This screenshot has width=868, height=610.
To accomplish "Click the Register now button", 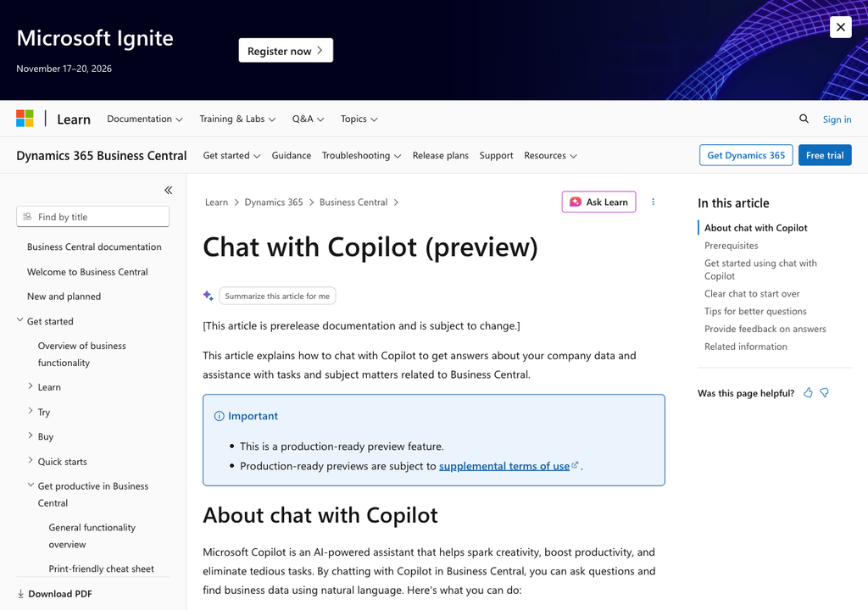I will (286, 50).
